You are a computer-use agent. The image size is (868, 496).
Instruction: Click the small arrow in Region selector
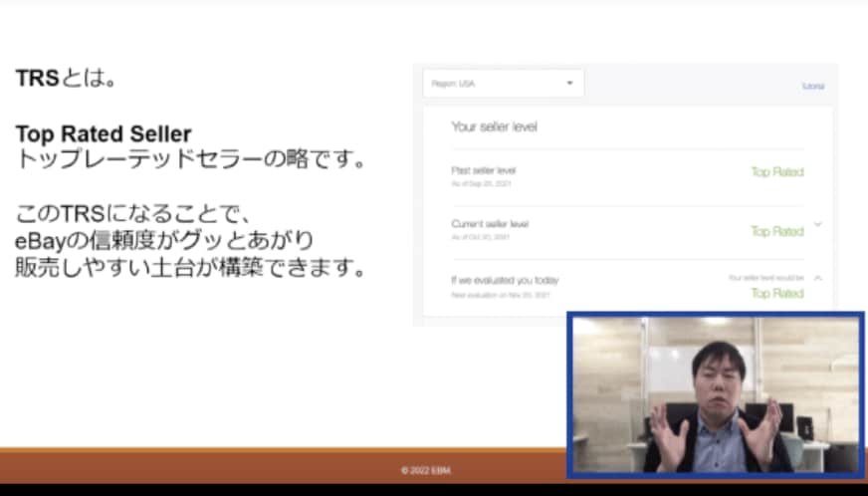click(x=569, y=83)
